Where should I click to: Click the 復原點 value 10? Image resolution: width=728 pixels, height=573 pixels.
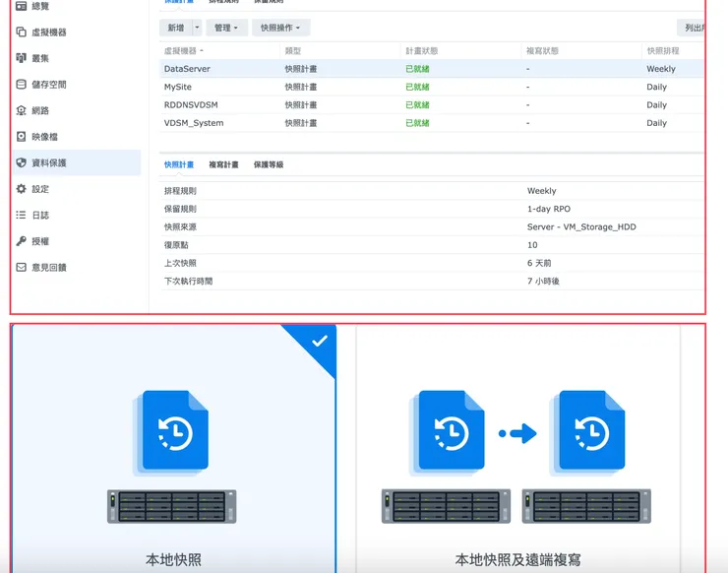(x=532, y=245)
